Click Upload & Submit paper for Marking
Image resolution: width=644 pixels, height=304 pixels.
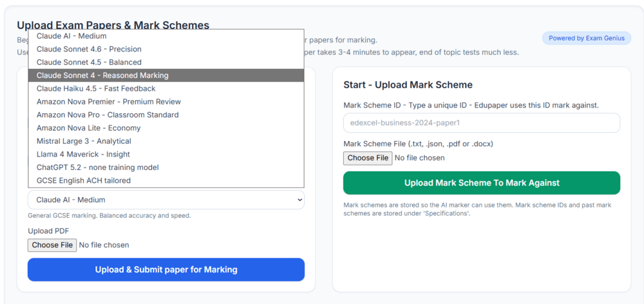166,269
